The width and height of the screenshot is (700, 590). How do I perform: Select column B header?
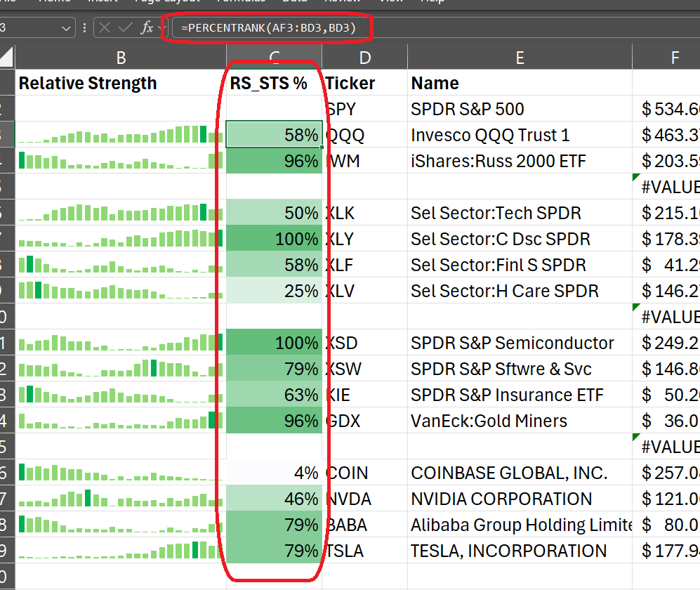tap(121, 57)
